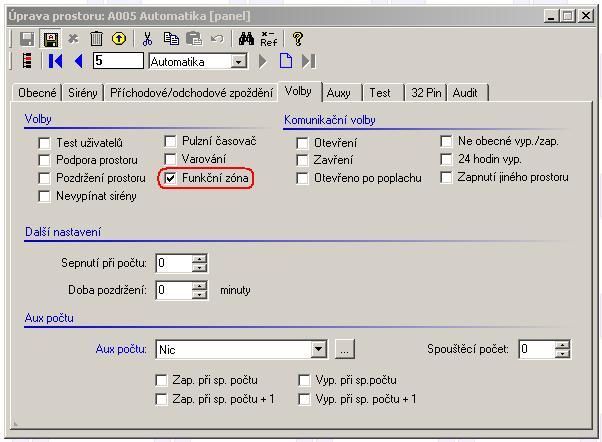Expand the Aux počtu dropdown list
Image resolution: width=602 pixels, height=442 pixels.
[x=318, y=350]
